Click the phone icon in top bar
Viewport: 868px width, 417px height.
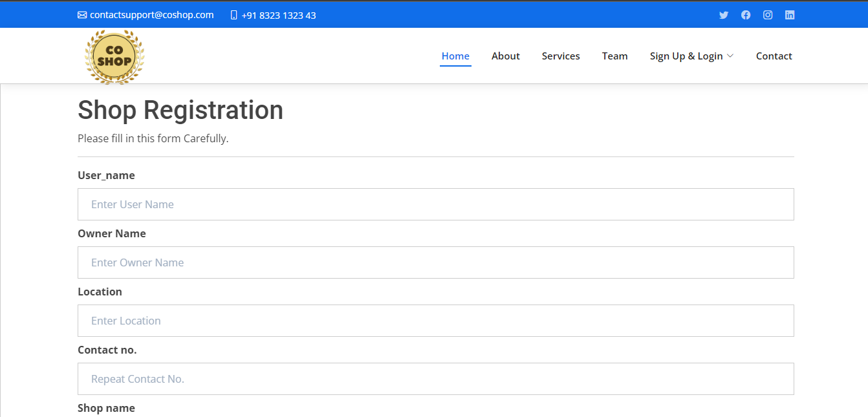pyautogui.click(x=234, y=15)
